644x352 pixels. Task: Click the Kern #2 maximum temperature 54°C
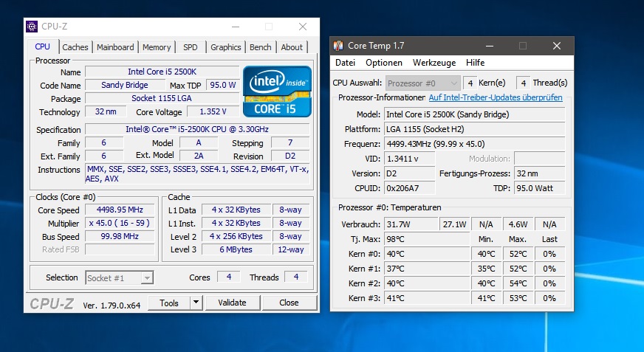(x=518, y=283)
